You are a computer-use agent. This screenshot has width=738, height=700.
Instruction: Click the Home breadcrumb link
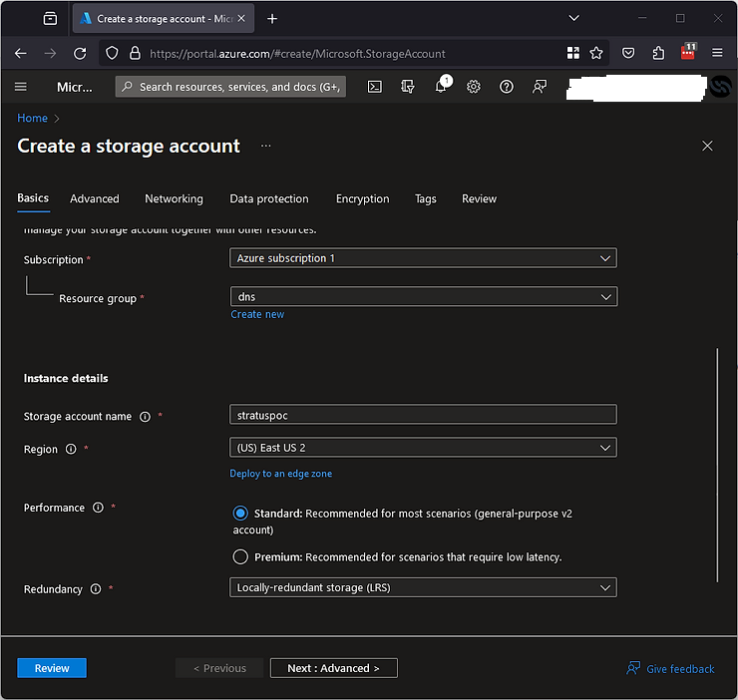[33, 118]
